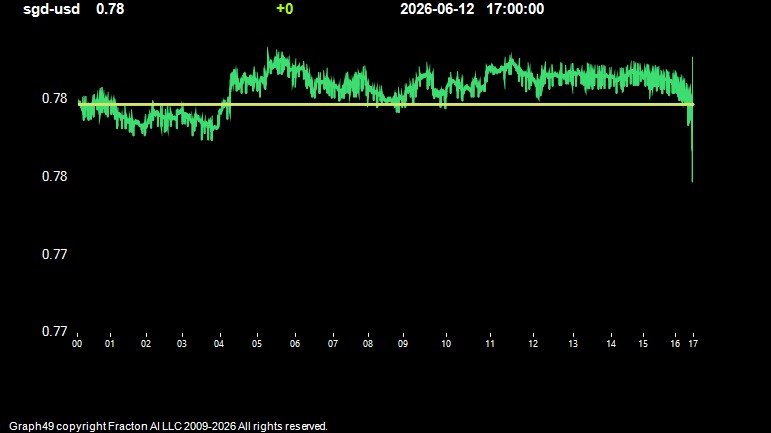
Task: Click the 09 hour tick label
Action: click(403, 344)
